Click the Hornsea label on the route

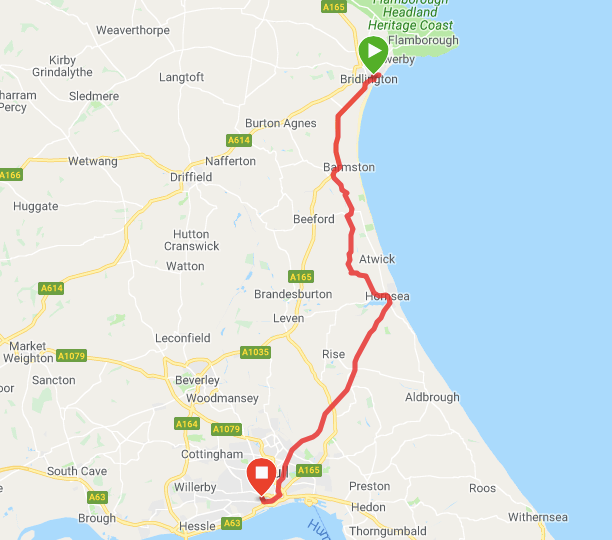[x=387, y=297]
